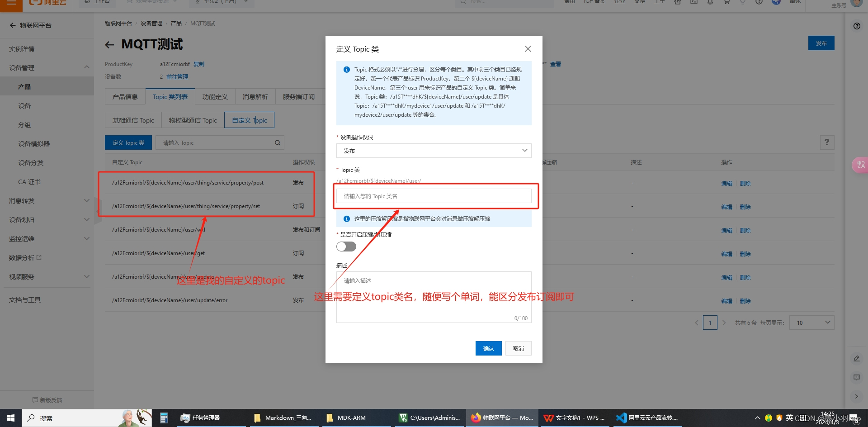Open calculator icon in taskbar

pyautogui.click(x=164, y=418)
